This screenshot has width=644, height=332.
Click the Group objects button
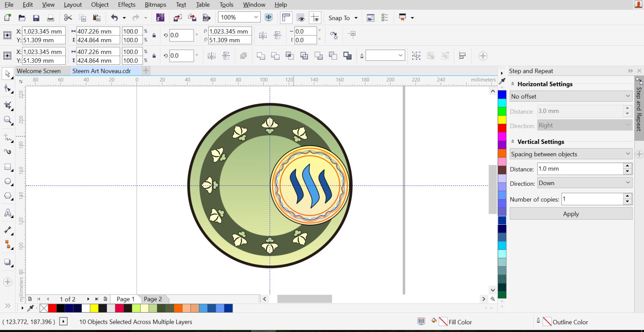pos(416,56)
